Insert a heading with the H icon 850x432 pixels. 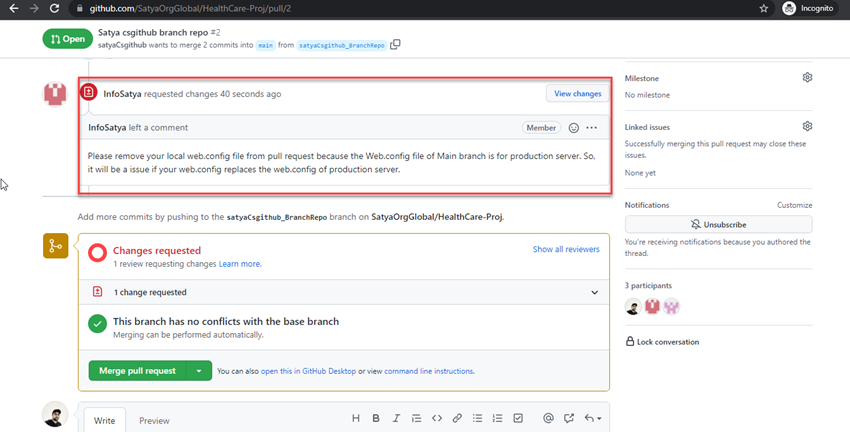[x=356, y=418]
